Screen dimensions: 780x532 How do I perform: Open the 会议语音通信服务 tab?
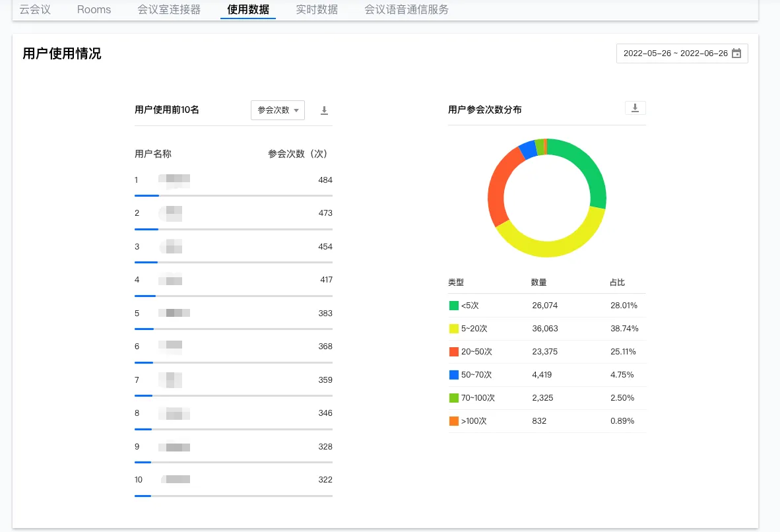[x=406, y=10]
